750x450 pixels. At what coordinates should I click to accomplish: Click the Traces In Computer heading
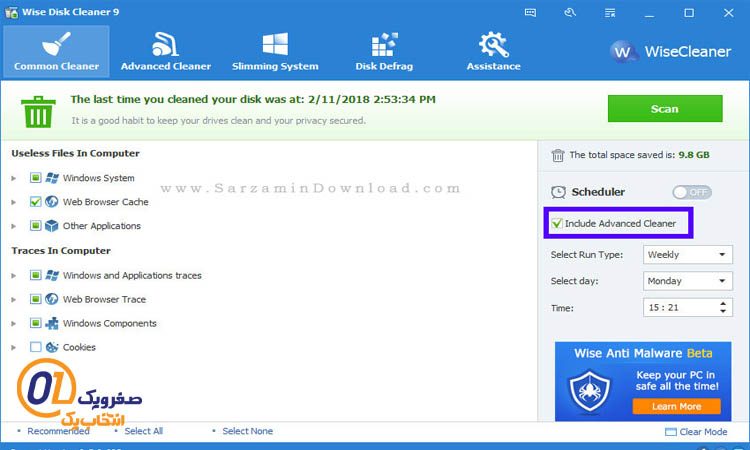[x=61, y=251]
